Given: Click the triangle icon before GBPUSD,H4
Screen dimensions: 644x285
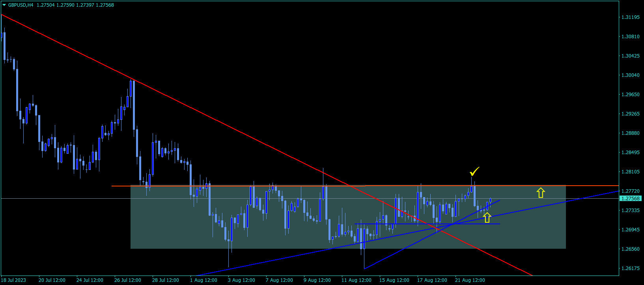Looking at the screenshot, I should (x=4, y=5).
